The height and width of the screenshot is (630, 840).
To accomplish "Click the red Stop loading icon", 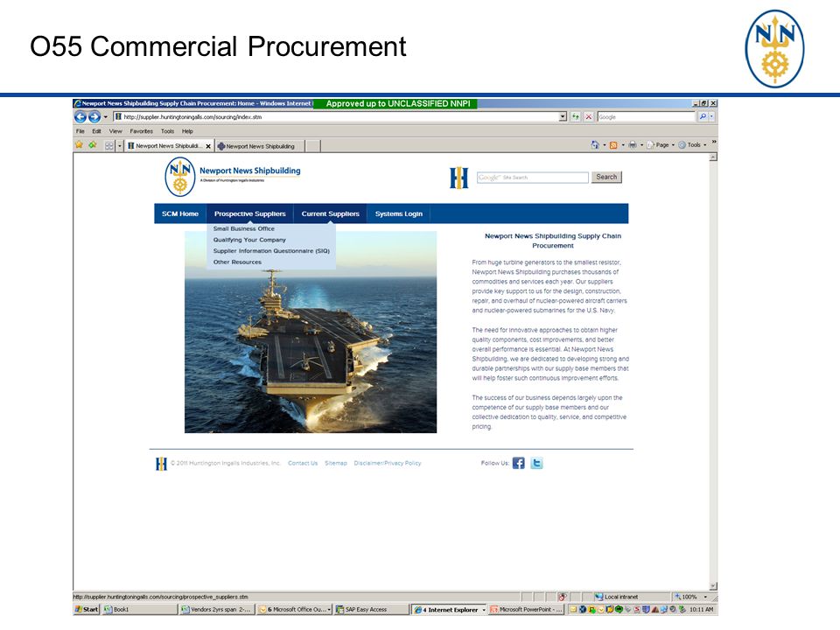I will pos(589,116).
